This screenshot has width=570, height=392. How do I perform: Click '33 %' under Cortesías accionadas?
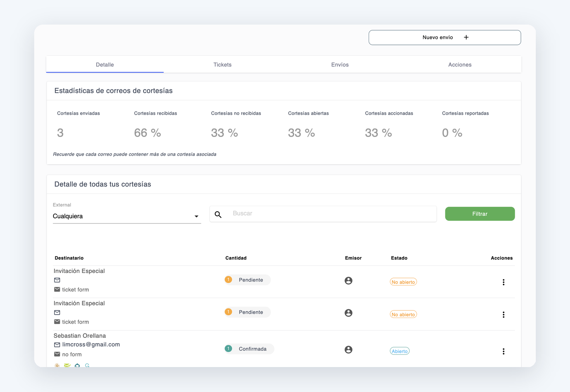[378, 133]
